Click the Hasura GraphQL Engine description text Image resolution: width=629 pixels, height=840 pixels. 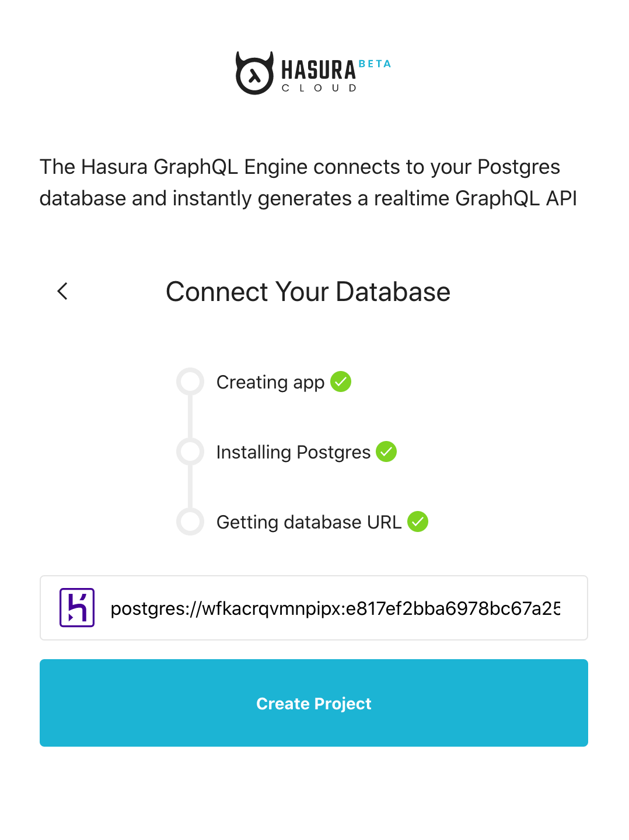(308, 183)
